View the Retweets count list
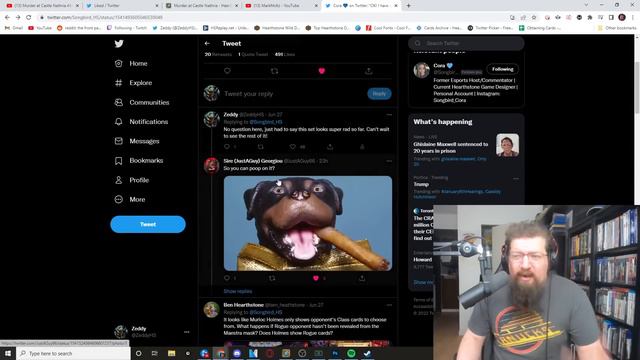 point(218,54)
